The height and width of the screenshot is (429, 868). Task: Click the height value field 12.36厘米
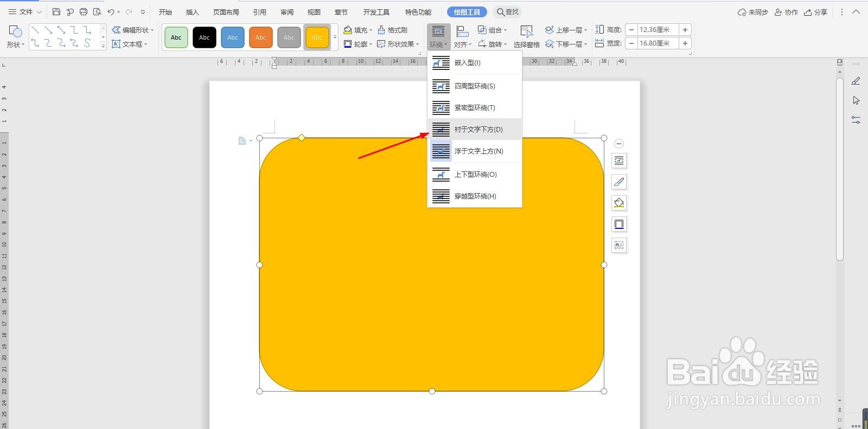[658, 30]
